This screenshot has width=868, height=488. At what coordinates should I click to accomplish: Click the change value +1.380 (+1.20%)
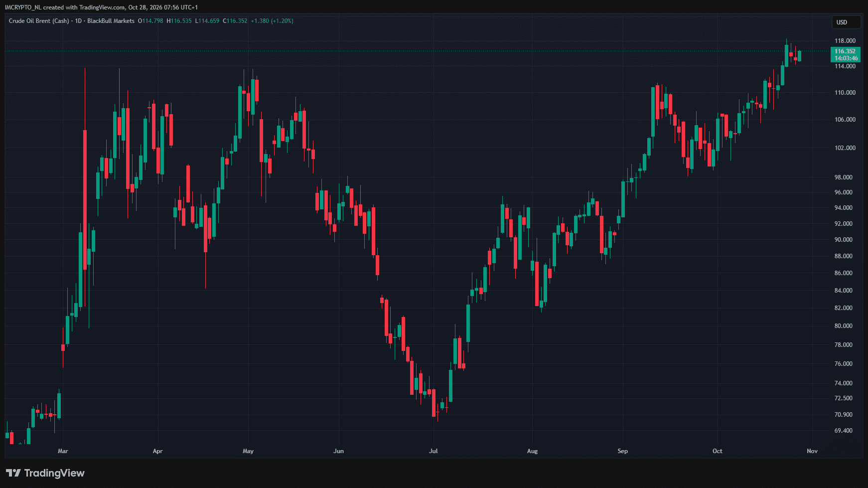click(272, 21)
